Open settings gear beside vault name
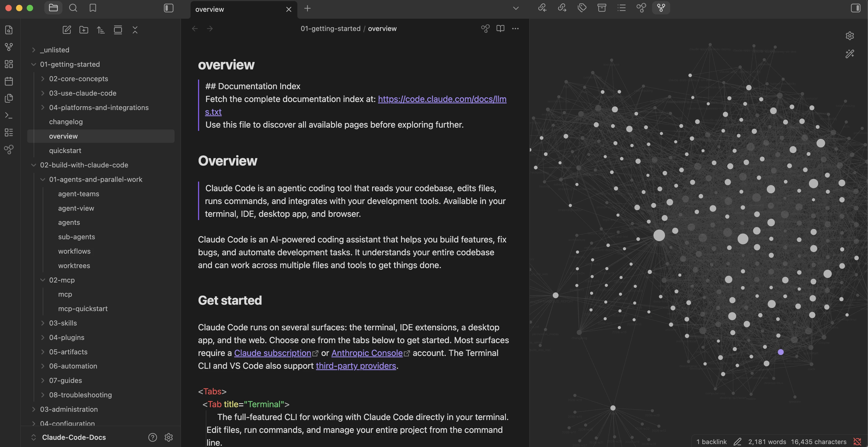868x447 pixels. [168, 437]
